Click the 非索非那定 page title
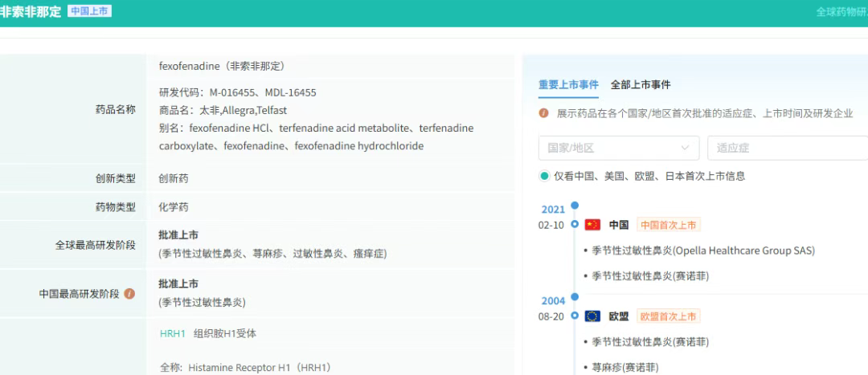This screenshot has width=868, height=375. (31, 11)
